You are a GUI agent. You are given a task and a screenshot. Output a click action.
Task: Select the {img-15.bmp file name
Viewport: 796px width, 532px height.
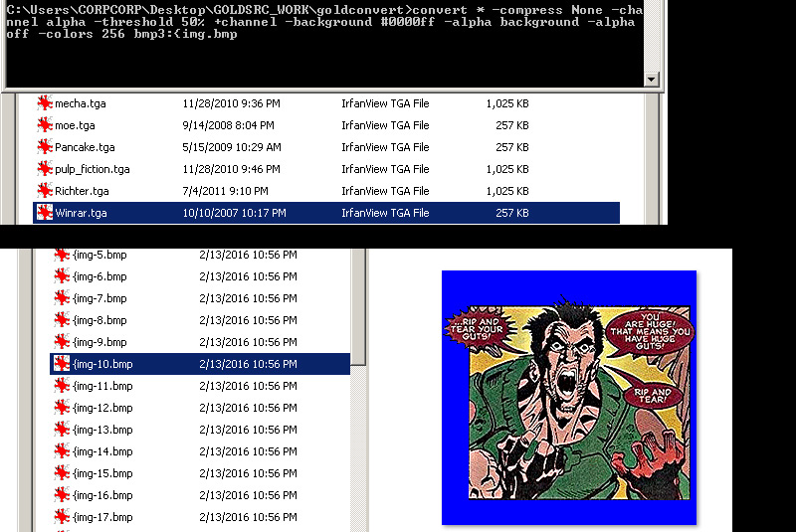[102, 472]
